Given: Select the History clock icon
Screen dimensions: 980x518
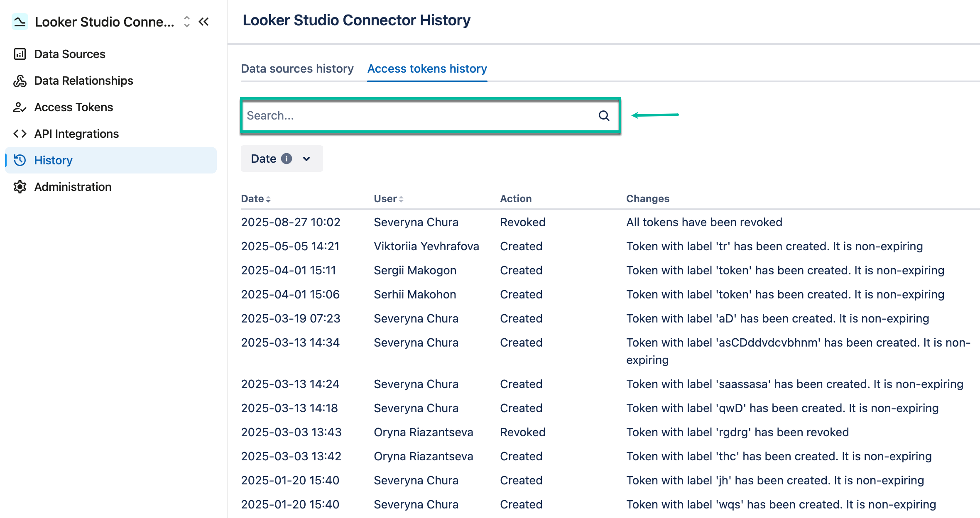Looking at the screenshot, I should pyautogui.click(x=20, y=160).
